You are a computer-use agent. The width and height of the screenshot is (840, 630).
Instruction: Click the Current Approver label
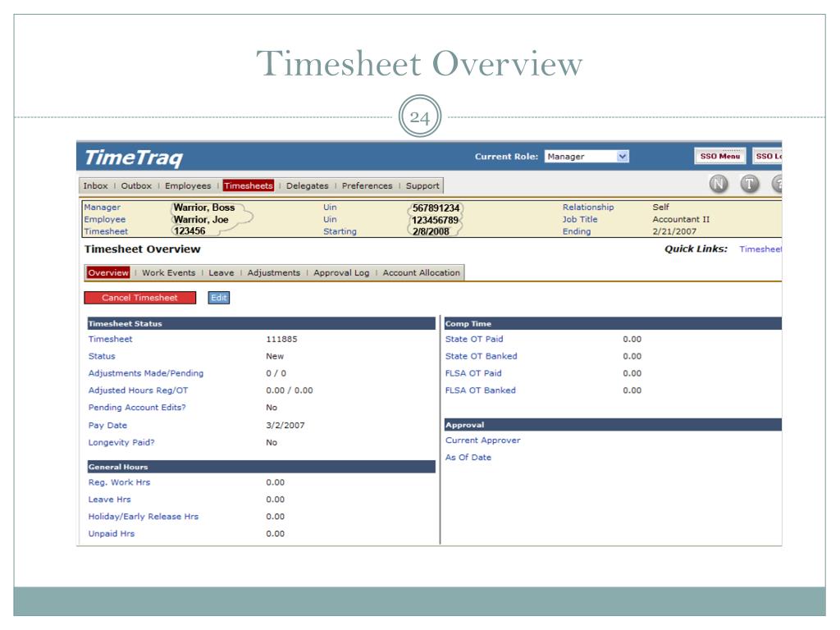pos(482,441)
